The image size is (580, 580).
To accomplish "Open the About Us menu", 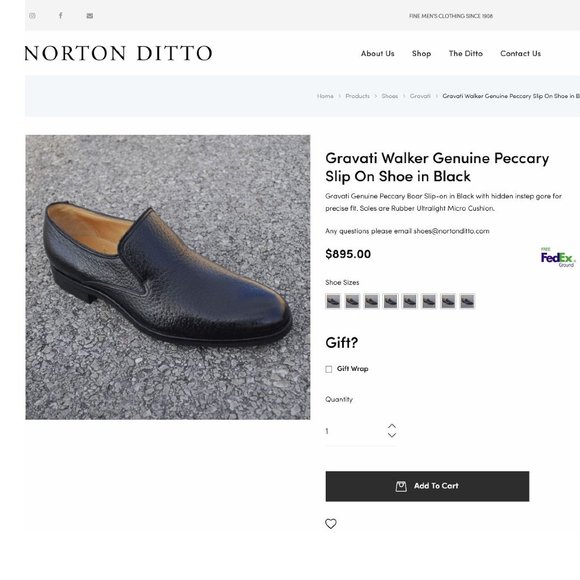I will [378, 54].
